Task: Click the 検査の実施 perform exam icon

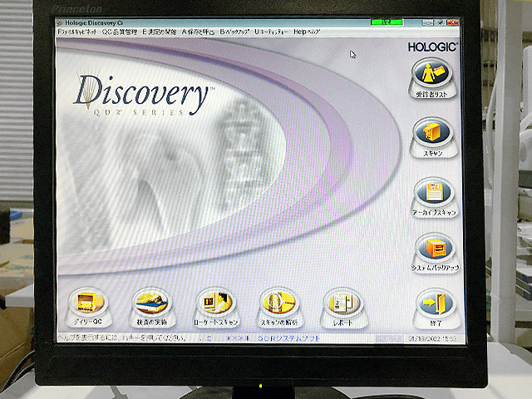Action: (151, 308)
